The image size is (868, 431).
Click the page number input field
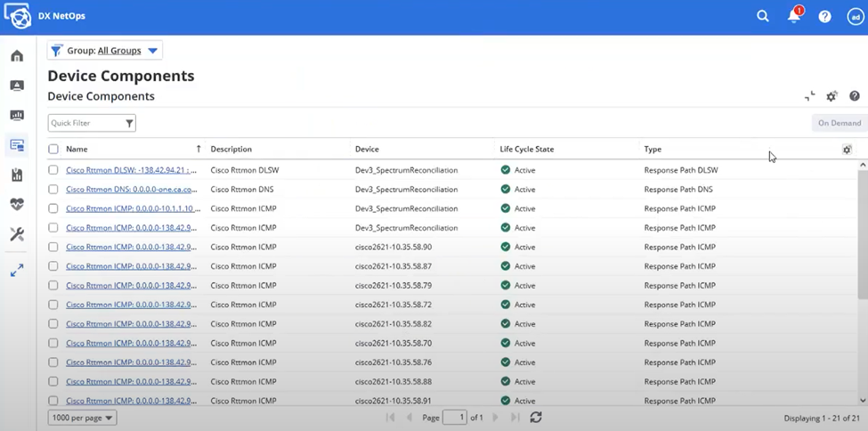[455, 418]
